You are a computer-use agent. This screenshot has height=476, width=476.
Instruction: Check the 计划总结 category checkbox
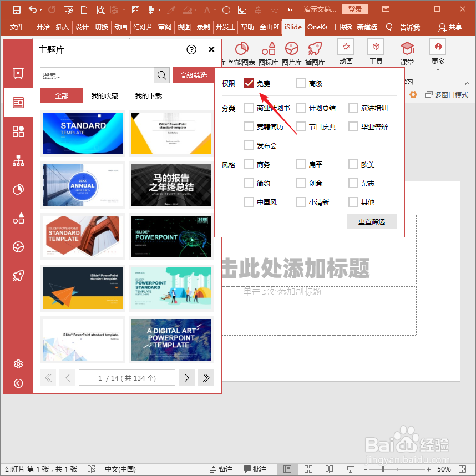301,108
